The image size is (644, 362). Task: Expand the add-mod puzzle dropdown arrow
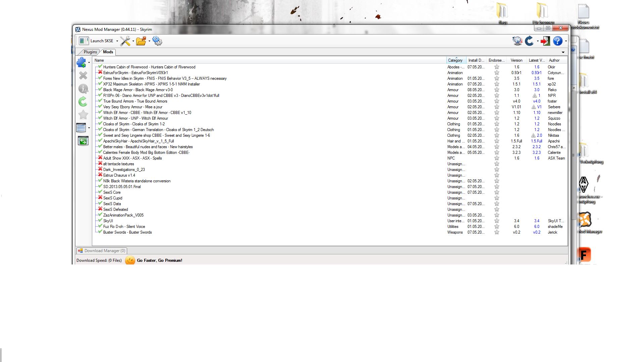[x=89, y=63]
